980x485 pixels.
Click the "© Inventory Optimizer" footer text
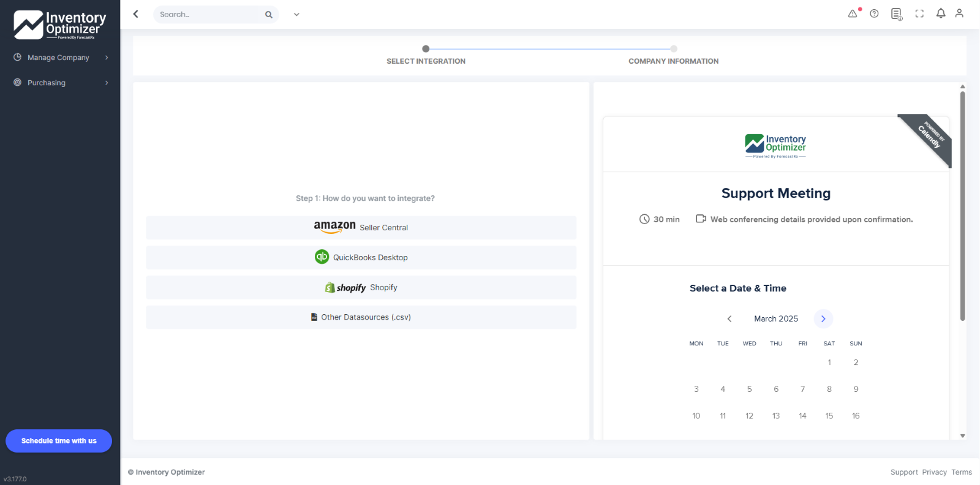click(x=167, y=472)
